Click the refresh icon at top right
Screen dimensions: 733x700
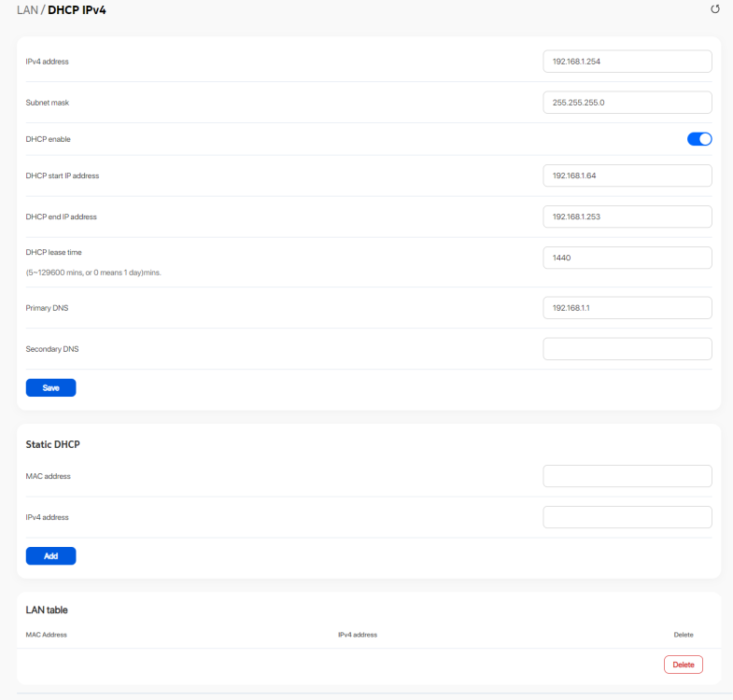(714, 9)
